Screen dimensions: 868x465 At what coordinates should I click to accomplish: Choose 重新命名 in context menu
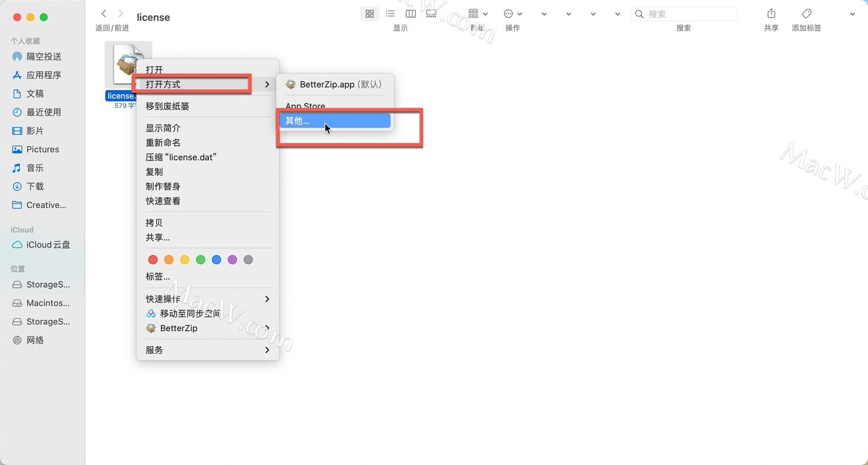(207, 143)
